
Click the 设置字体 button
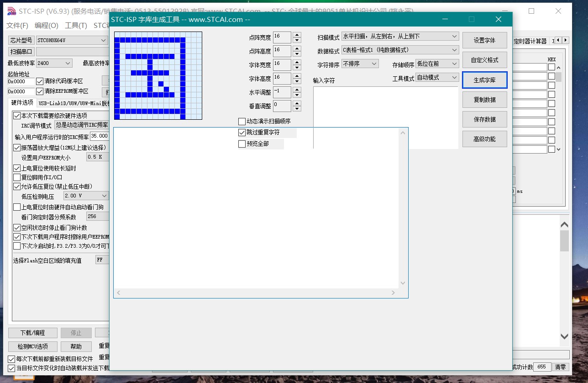pos(484,40)
